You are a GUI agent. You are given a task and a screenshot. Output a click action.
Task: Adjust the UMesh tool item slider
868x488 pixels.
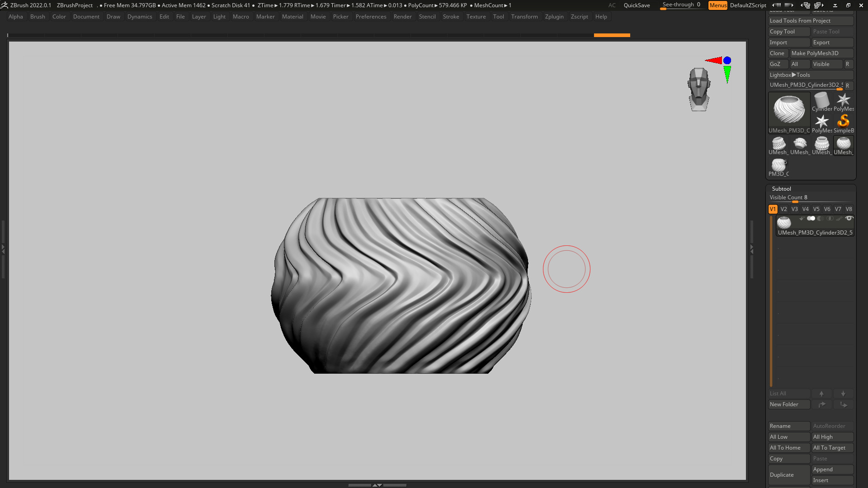(806, 85)
